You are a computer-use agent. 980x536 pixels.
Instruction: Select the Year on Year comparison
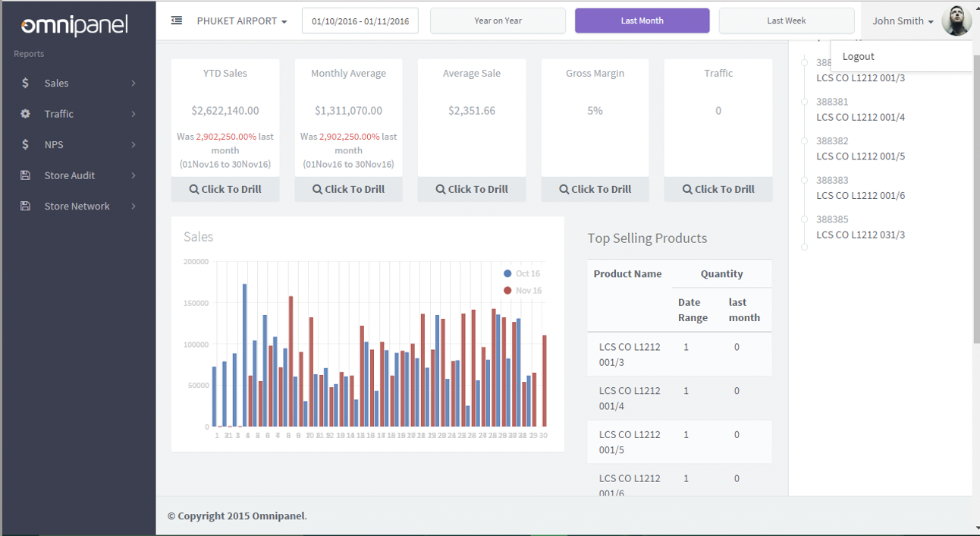coord(498,20)
